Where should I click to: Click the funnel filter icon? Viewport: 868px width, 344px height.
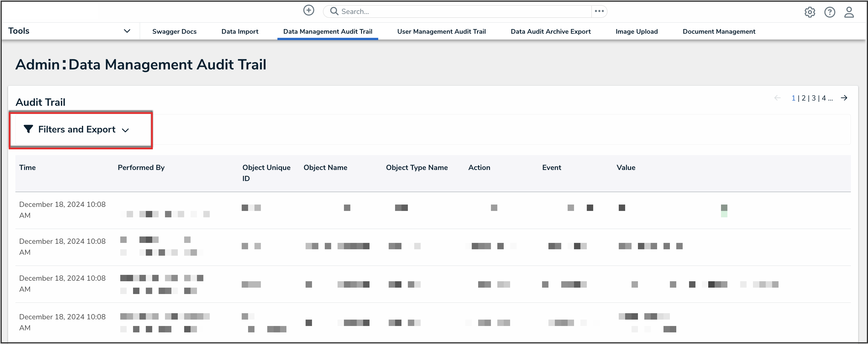(28, 129)
